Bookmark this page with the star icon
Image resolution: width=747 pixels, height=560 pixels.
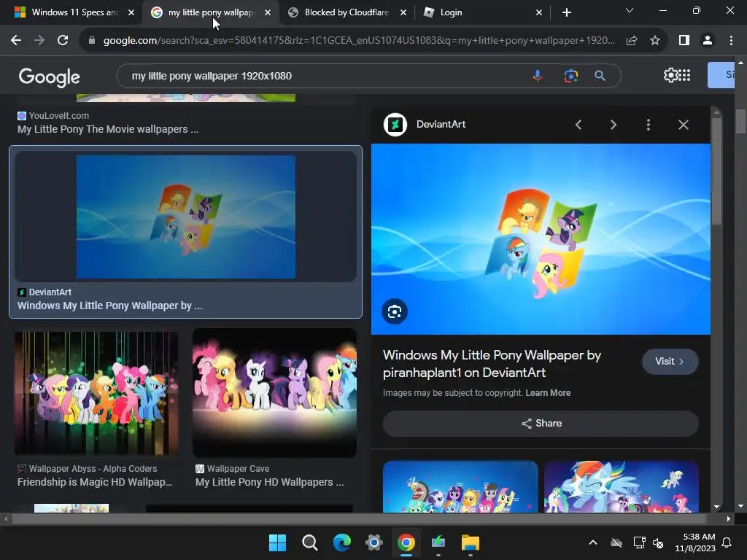click(x=655, y=41)
